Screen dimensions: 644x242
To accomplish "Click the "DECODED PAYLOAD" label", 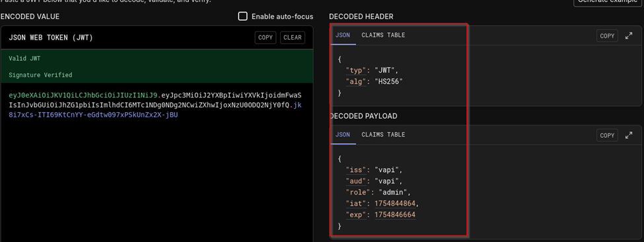I will (363, 116).
